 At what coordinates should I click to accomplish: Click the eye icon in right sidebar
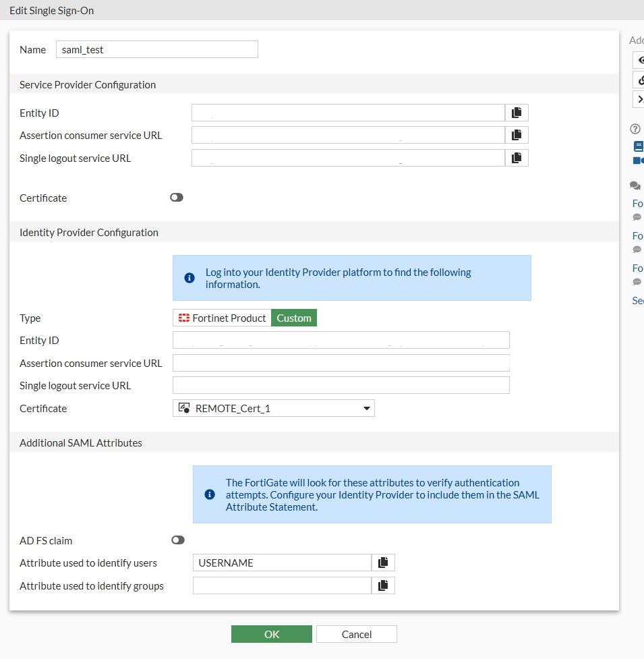(639, 60)
